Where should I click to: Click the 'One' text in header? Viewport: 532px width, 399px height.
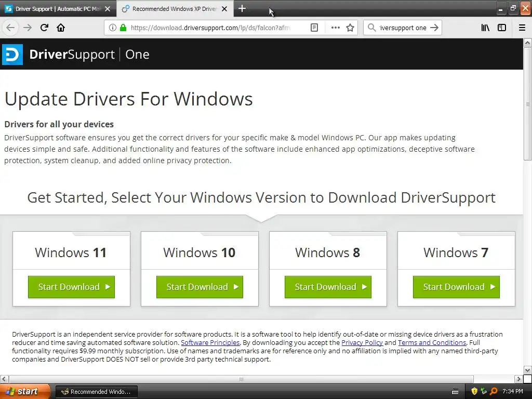[x=137, y=54]
